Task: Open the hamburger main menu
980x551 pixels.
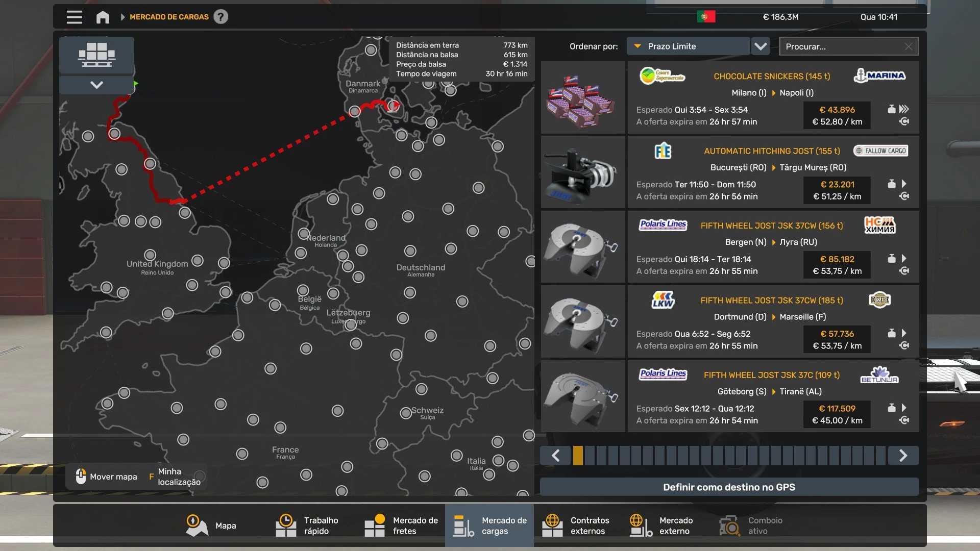Action: tap(74, 17)
